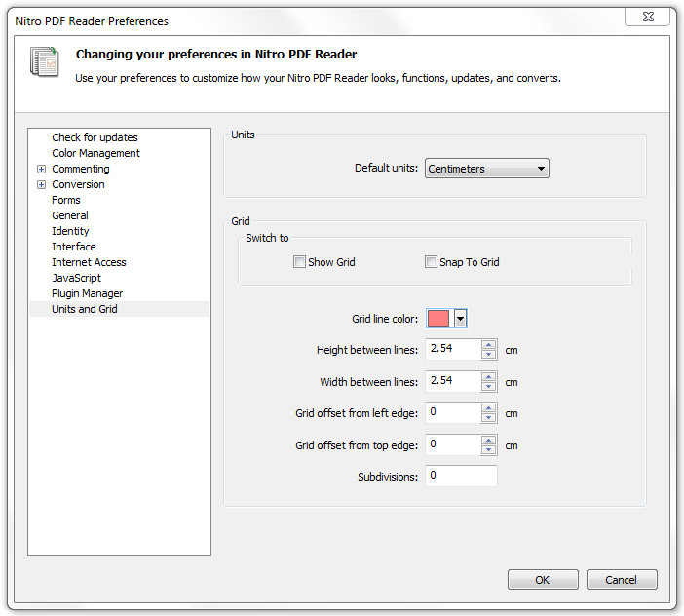Open the Plugin Manager preferences
Image resolution: width=684 pixels, height=616 pixels.
coord(87,293)
